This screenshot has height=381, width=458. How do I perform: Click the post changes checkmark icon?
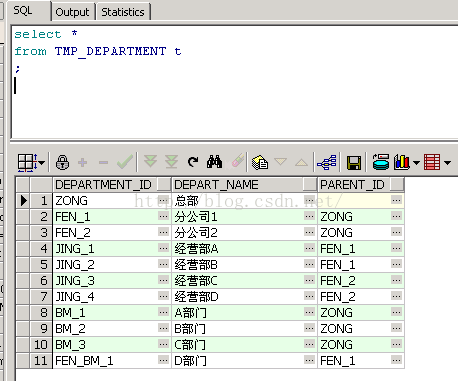point(125,162)
